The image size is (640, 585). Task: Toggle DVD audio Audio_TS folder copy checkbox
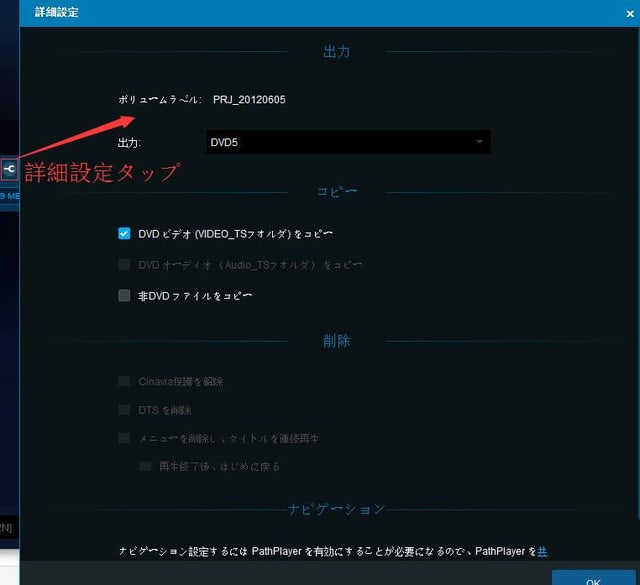tap(124, 265)
